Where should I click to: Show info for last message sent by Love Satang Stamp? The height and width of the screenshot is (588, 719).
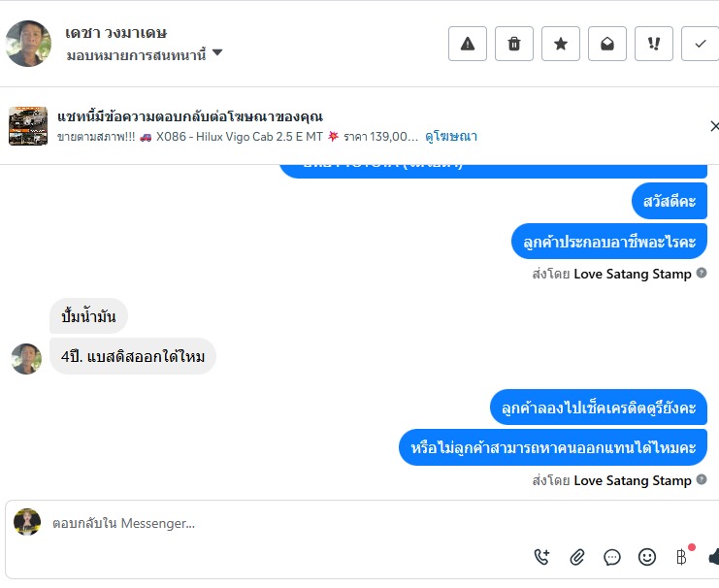tap(701, 480)
